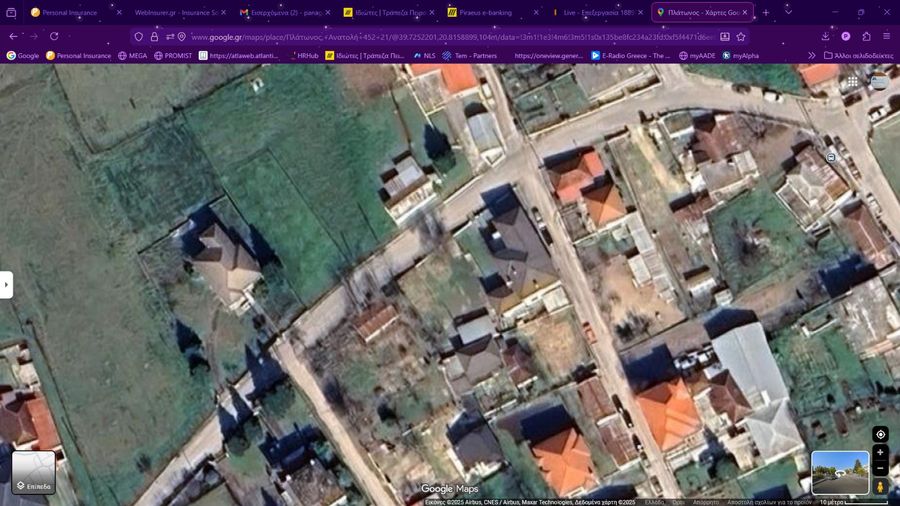Toggle the Επίπεδα map layers view
The height and width of the screenshot is (506, 900).
(x=33, y=473)
